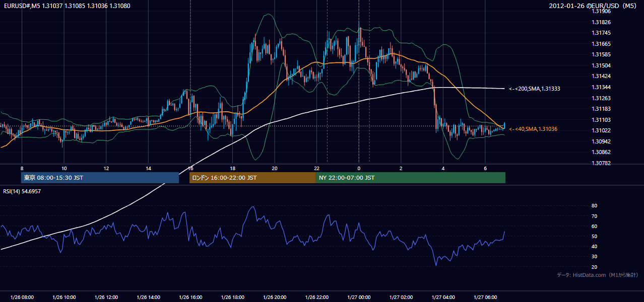Image resolution: width=644 pixels, height=302 pixels.
Task: Click the hour 10 tick under price chart
Action: [64, 168]
